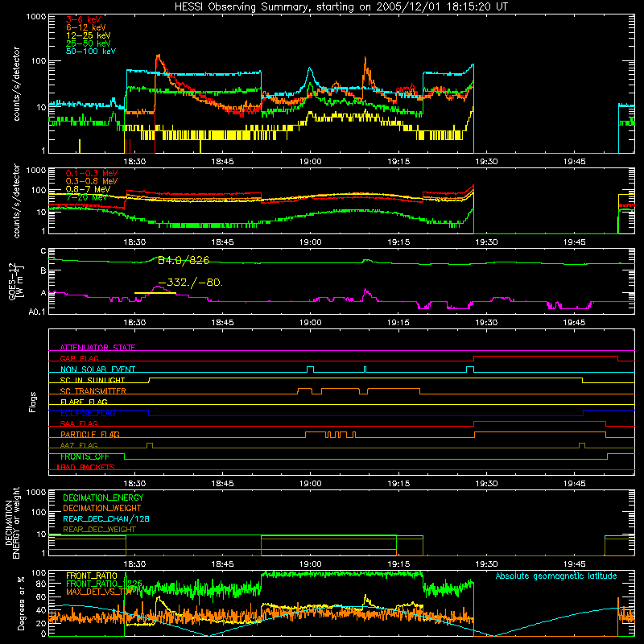Click the REAR_DEC_CHAN/128 legend label
Viewport: 644px width, 644px height.
tap(106, 518)
